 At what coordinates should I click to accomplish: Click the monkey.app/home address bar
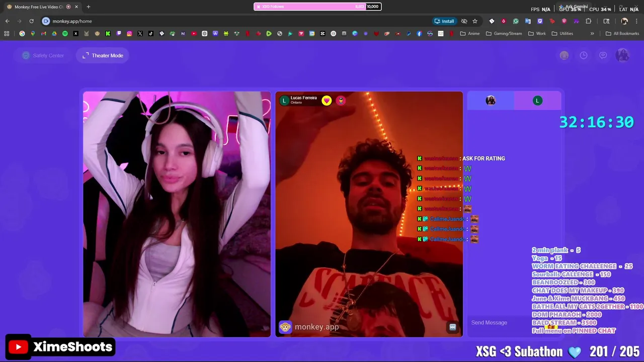pyautogui.click(x=236, y=21)
